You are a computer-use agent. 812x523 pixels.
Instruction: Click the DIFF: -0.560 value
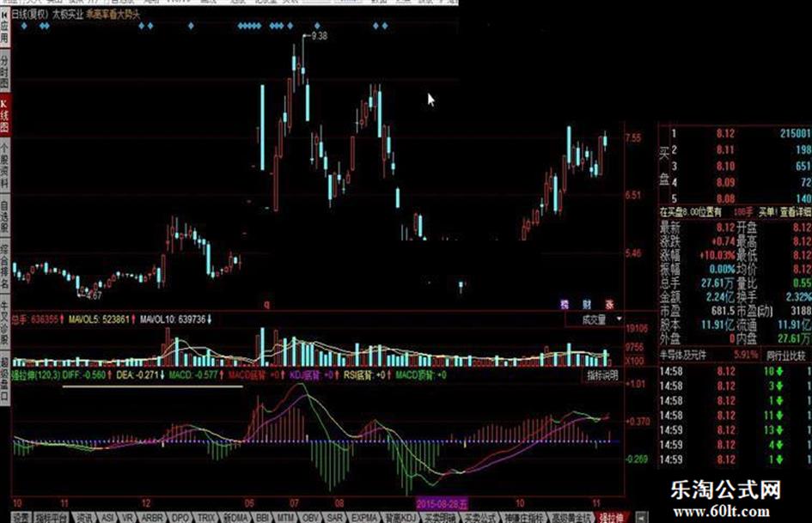click(84, 375)
